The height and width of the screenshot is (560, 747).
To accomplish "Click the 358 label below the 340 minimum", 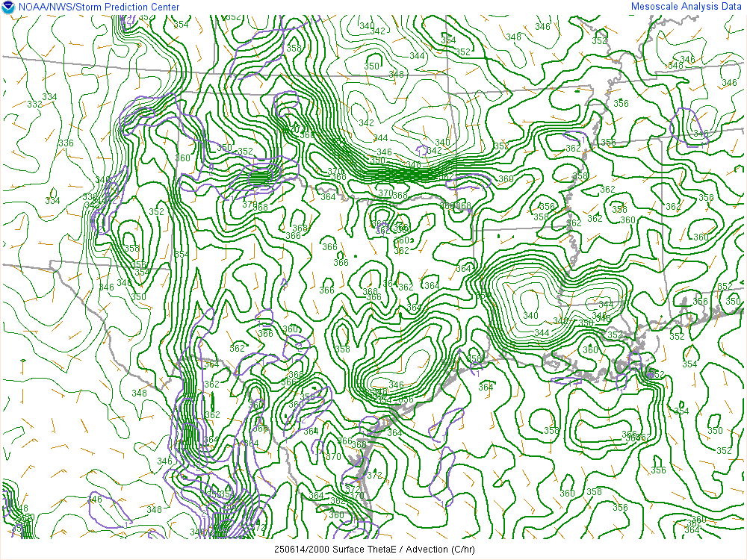I will (551, 430).
